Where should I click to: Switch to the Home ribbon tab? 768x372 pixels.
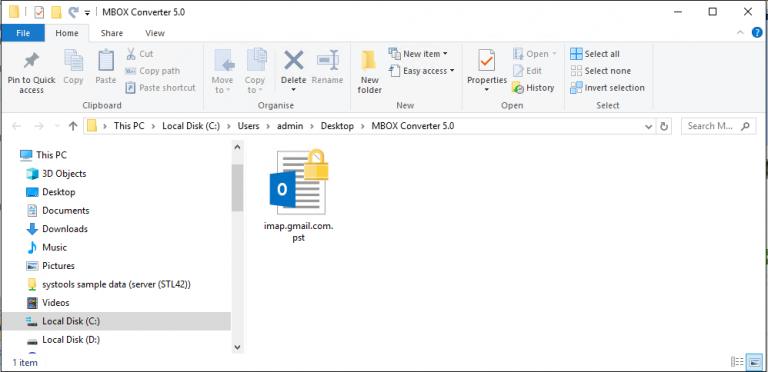tap(67, 33)
